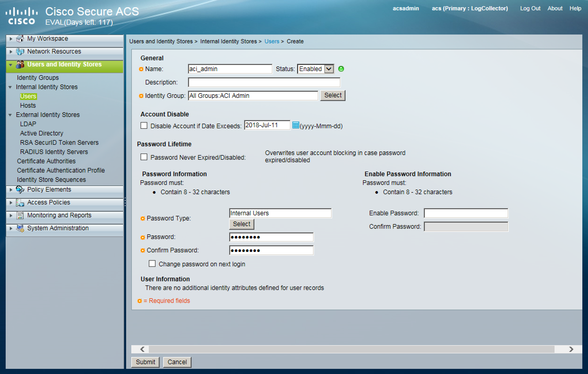
Task: Click the Users breadcrumb link
Action: click(272, 41)
